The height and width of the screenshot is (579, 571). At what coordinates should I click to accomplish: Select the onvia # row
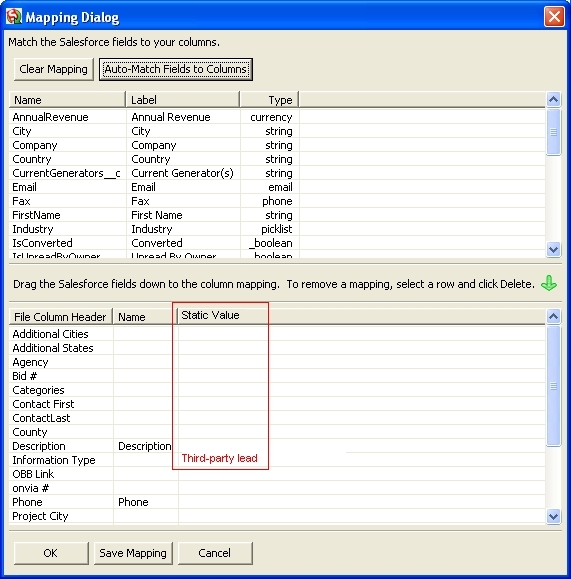click(277, 489)
